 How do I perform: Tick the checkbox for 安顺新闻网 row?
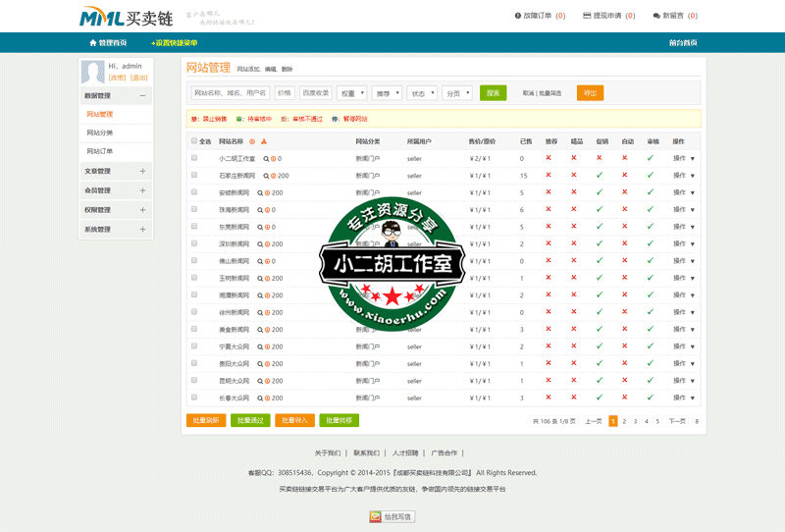point(194,192)
